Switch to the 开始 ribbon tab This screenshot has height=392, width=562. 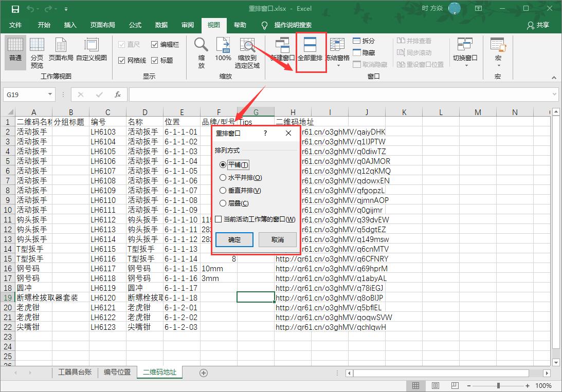click(44, 25)
